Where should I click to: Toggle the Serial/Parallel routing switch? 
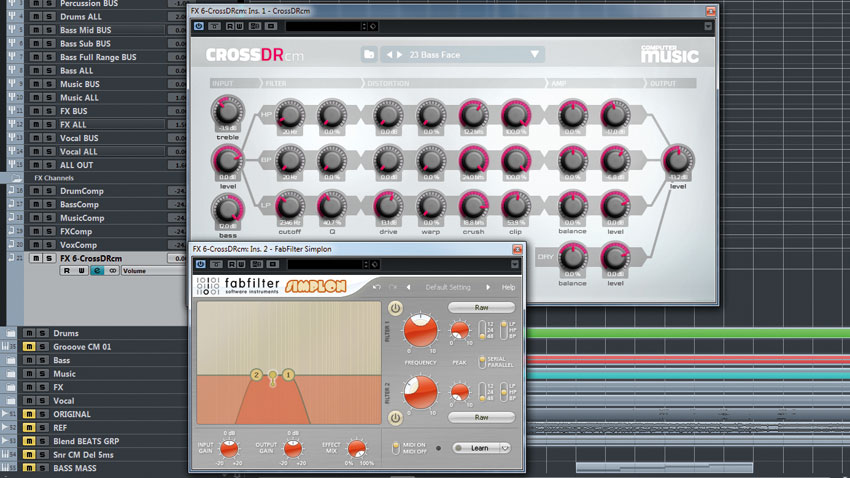[481, 361]
